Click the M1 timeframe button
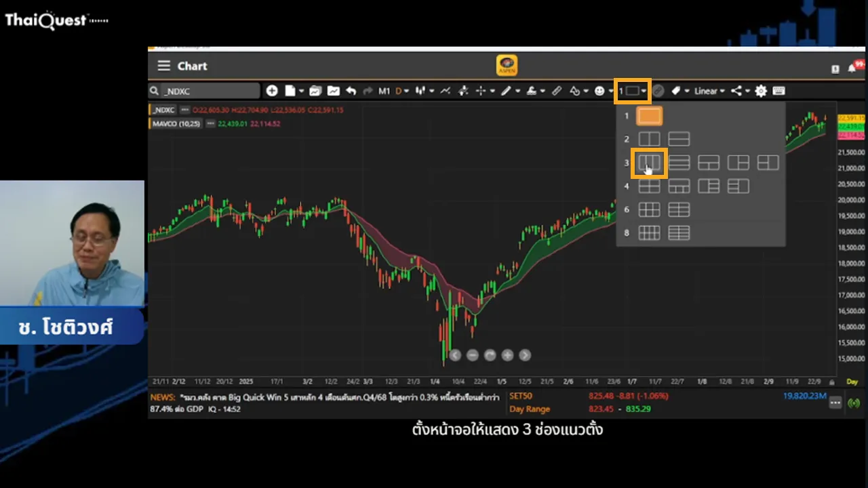The width and height of the screenshot is (868, 488). pyautogui.click(x=384, y=91)
